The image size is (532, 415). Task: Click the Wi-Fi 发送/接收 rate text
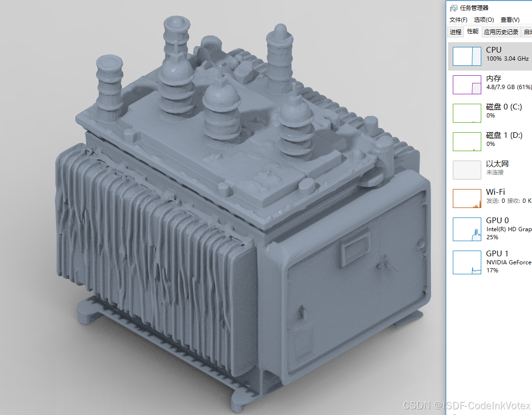tap(509, 201)
